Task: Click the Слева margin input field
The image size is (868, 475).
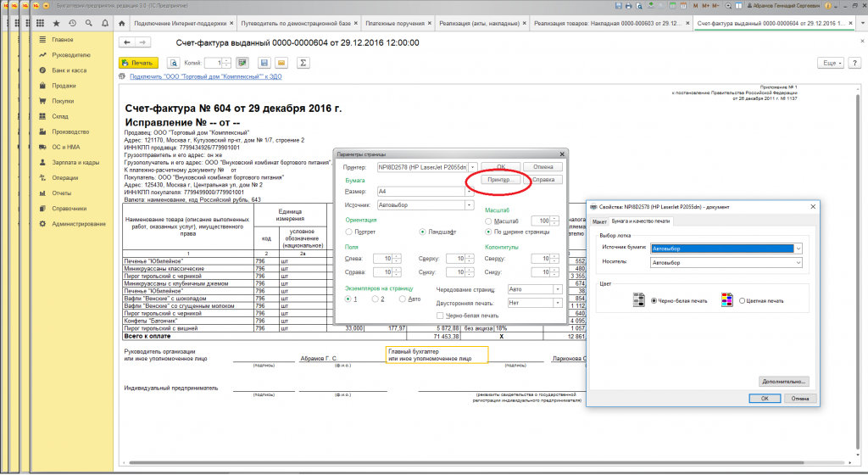Action: tap(382, 259)
